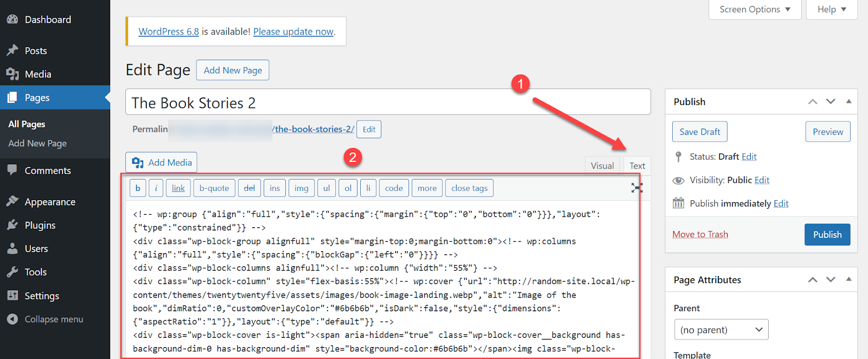The height and width of the screenshot is (359, 868).
Task: Click Please update now link
Action: tap(293, 31)
